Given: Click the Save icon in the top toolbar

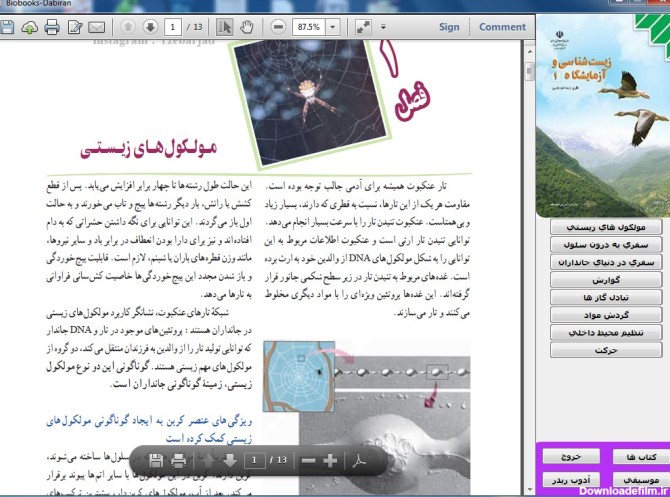Looking at the screenshot, I should pyautogui.click(x=8, y=27).
